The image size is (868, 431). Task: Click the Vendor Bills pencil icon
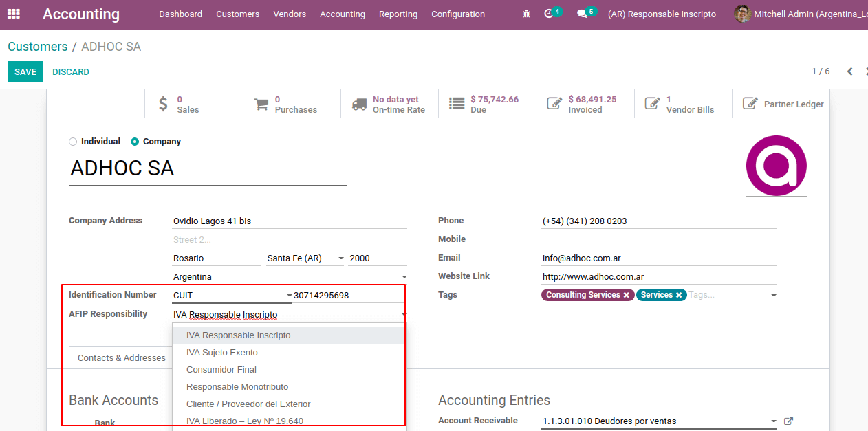tap(652, 104)
